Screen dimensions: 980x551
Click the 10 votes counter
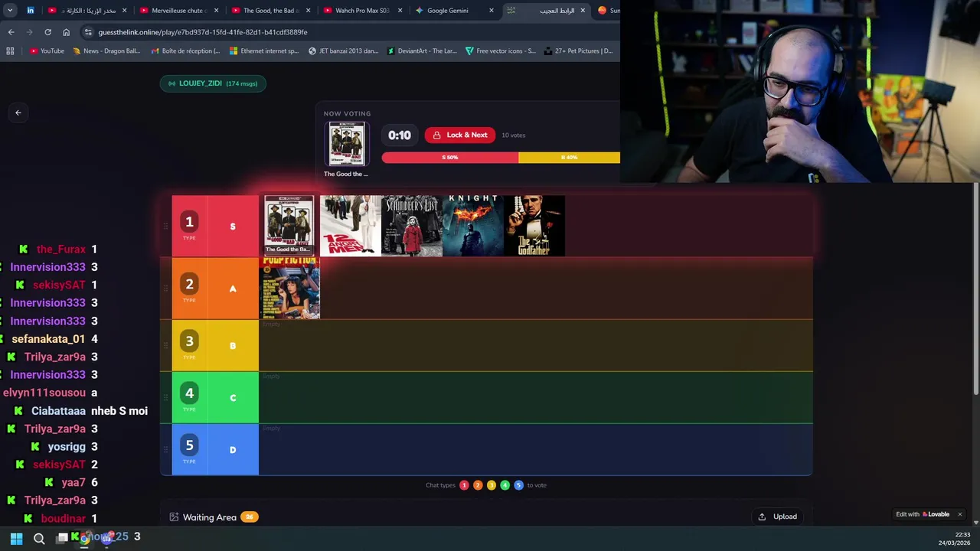click(x=514, y=135)
